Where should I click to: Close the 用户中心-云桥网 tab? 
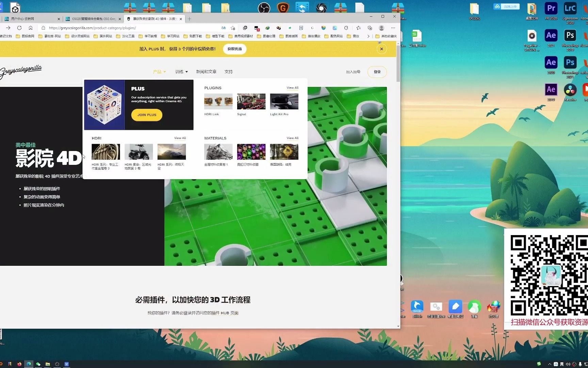59,19
